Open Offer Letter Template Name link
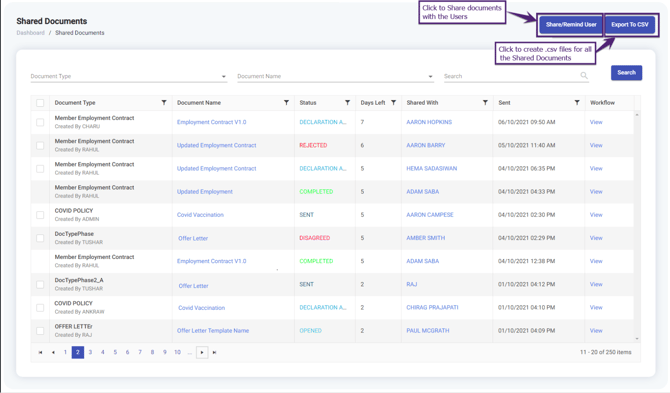The image size is (670, 393). [x=213, y=331]
